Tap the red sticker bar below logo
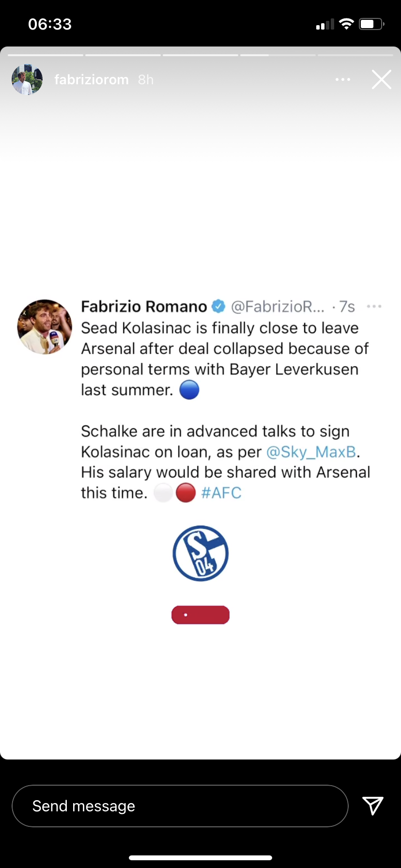The width and height of the screenshot is (401, 868). pyautogui.click(x=200, y=615)
